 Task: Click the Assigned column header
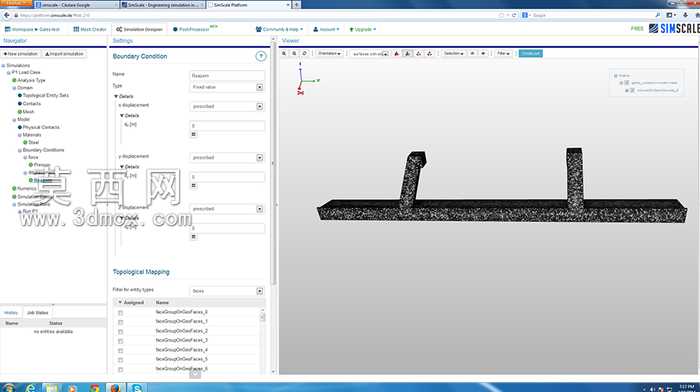click(133, 302)
